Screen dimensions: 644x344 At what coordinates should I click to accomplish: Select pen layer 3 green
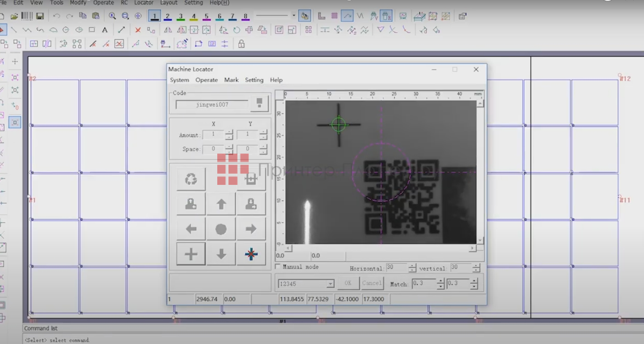181,17
